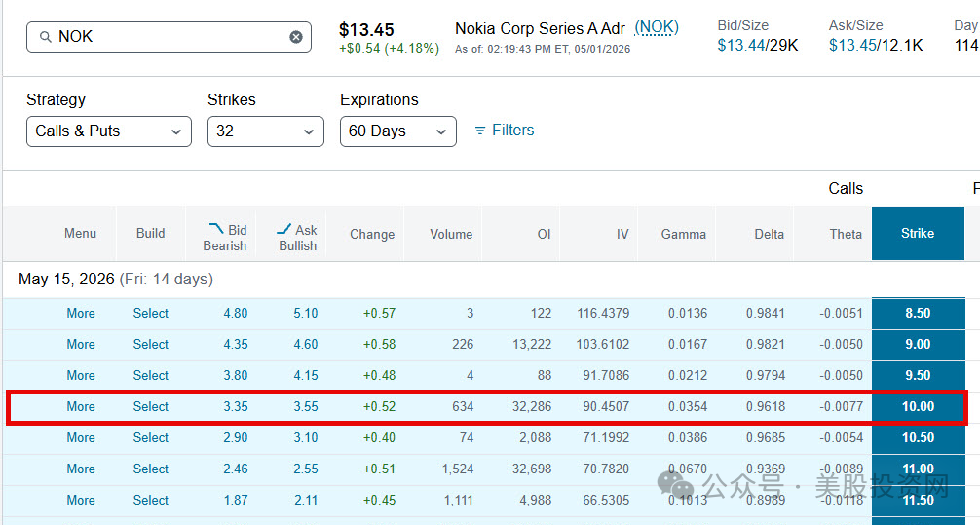Open the NOK ticker symbol link
This screenshot has height=525, width=980.
pyautogui.click(x=657, y=27)
